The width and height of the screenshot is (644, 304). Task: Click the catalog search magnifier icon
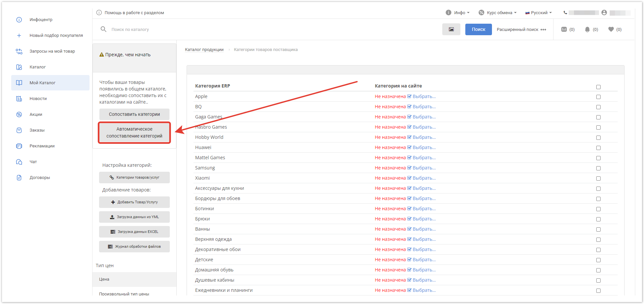point(103,29)
